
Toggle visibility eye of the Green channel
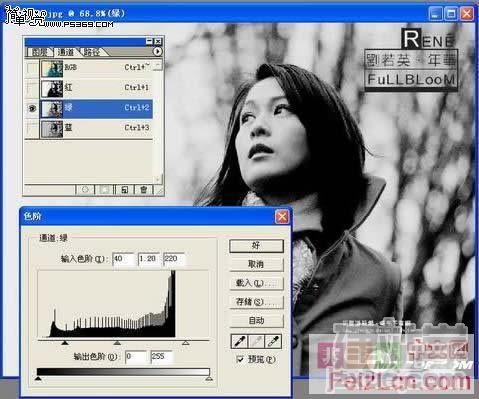click(x=32, y=108)
